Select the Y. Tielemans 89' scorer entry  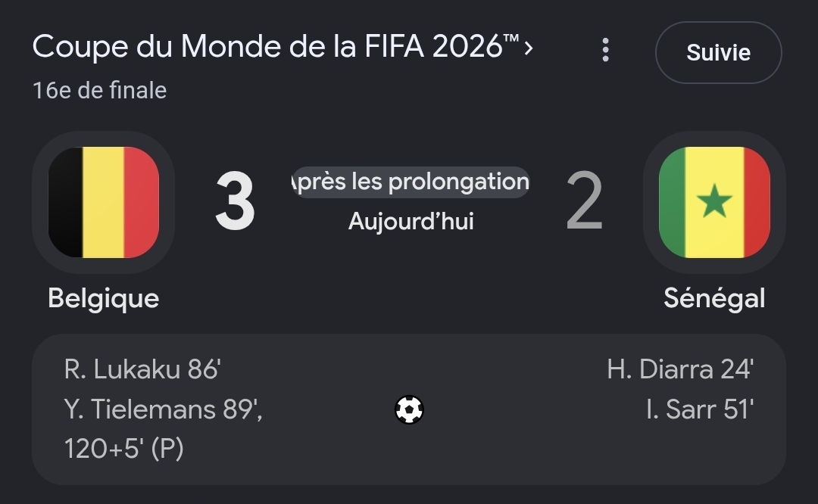click(163, 409)
